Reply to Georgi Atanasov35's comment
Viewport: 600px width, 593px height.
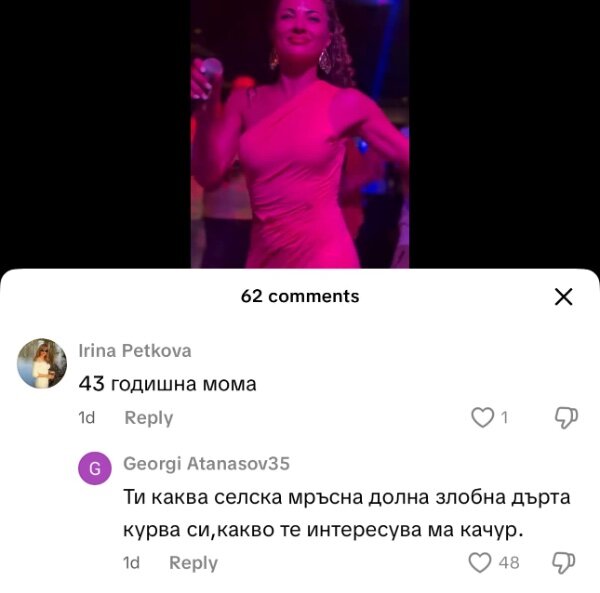tap(193, 563)
